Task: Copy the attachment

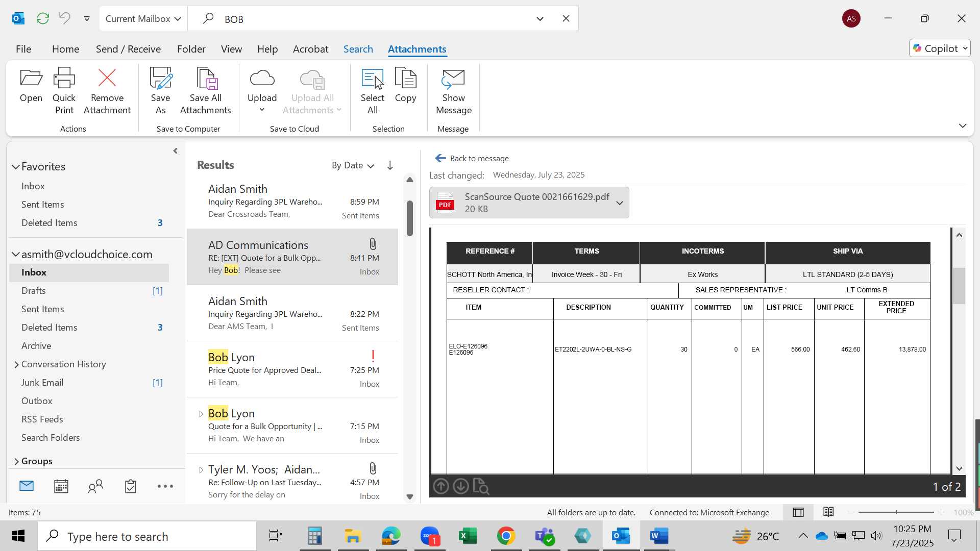Action: point(405,85)
